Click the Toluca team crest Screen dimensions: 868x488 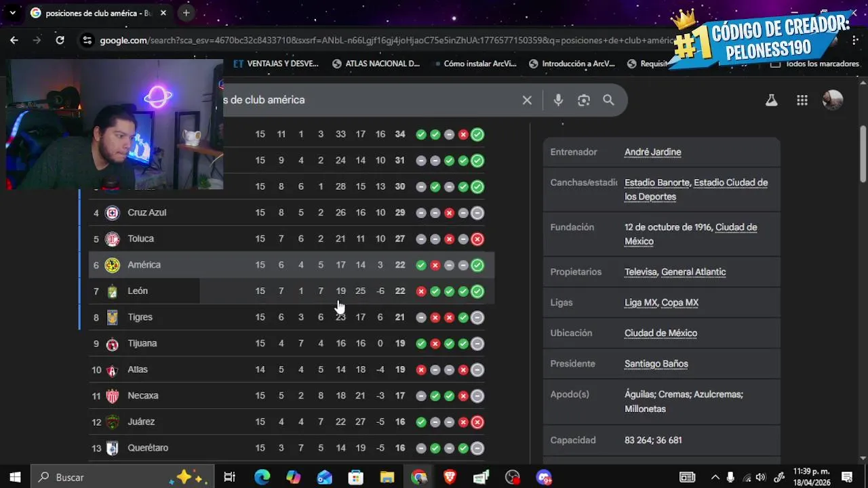[x=113, y=239]
